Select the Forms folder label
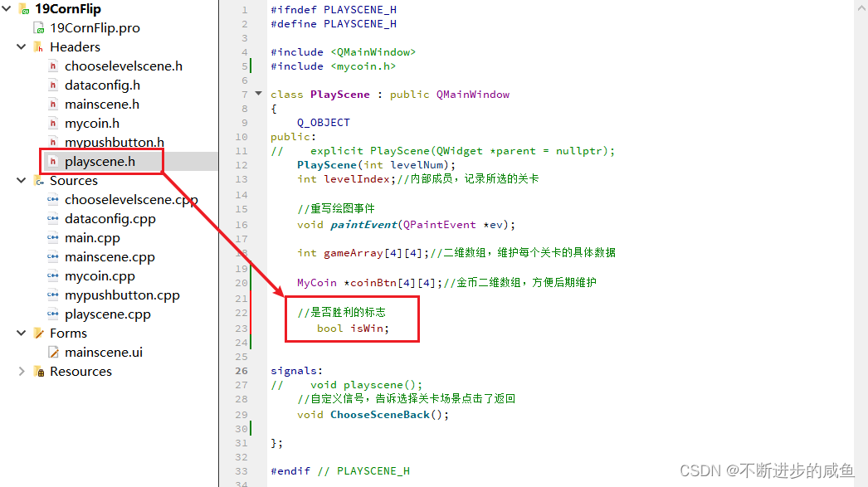 [x=68, y=334]
